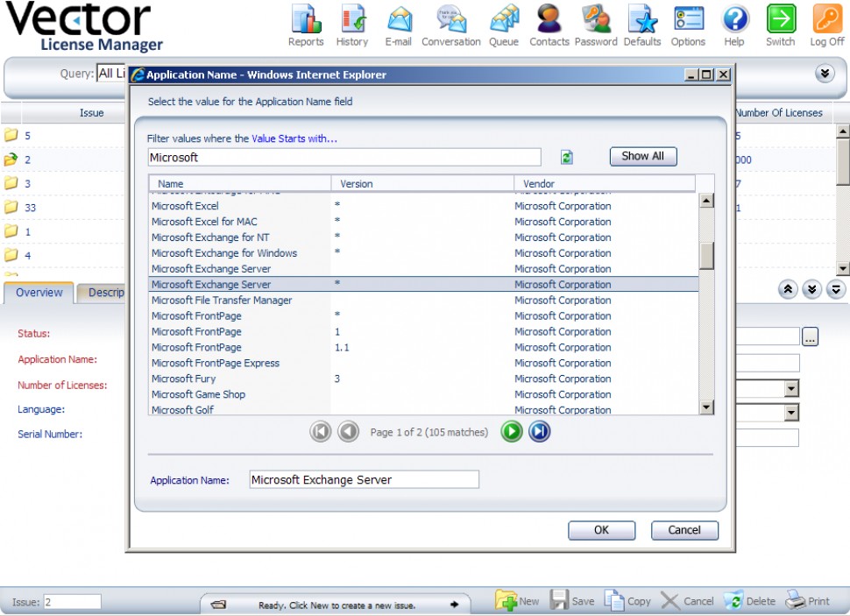
Task: Sort by the Name column header
Action: click(x=239, y=184)
